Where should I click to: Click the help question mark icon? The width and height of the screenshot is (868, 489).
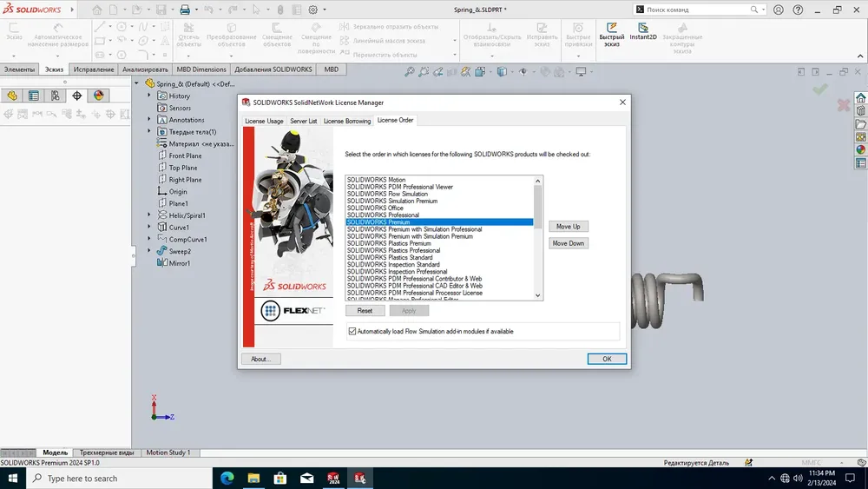pyautogui.click(x=798, y=10)
